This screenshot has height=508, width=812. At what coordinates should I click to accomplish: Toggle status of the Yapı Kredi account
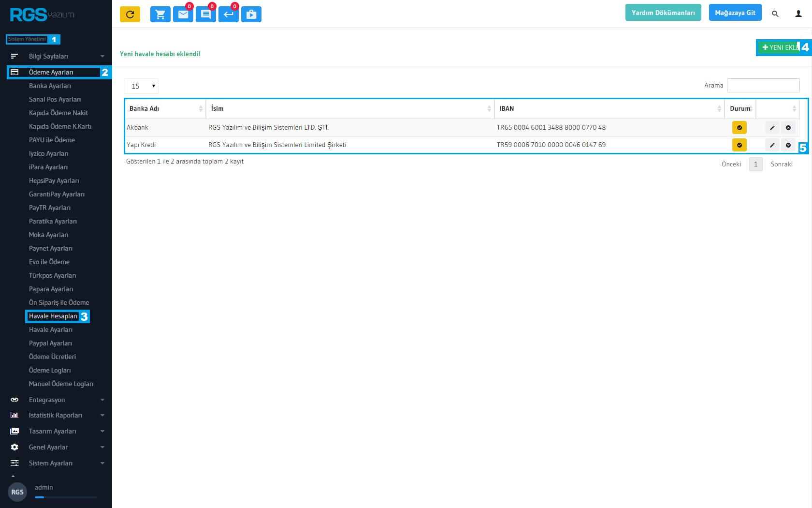pyautogui.click(x=739, y=145)
